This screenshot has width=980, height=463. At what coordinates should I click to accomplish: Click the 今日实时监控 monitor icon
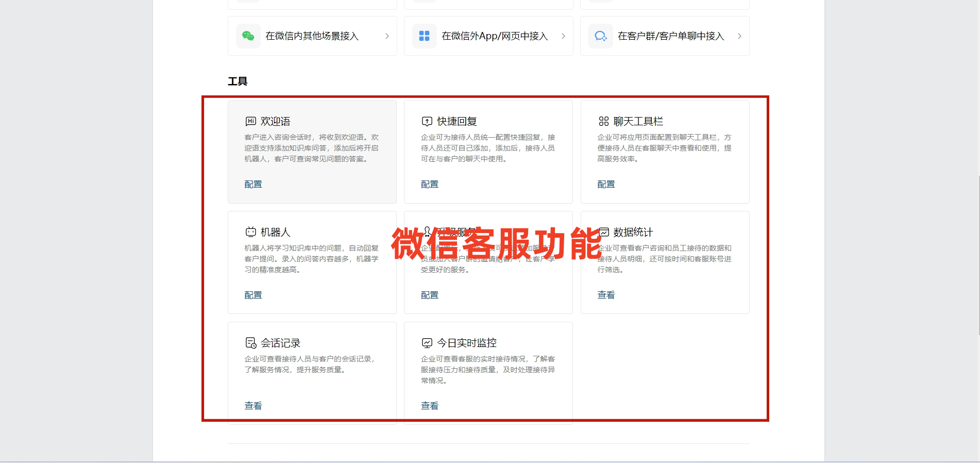[427, 343]
